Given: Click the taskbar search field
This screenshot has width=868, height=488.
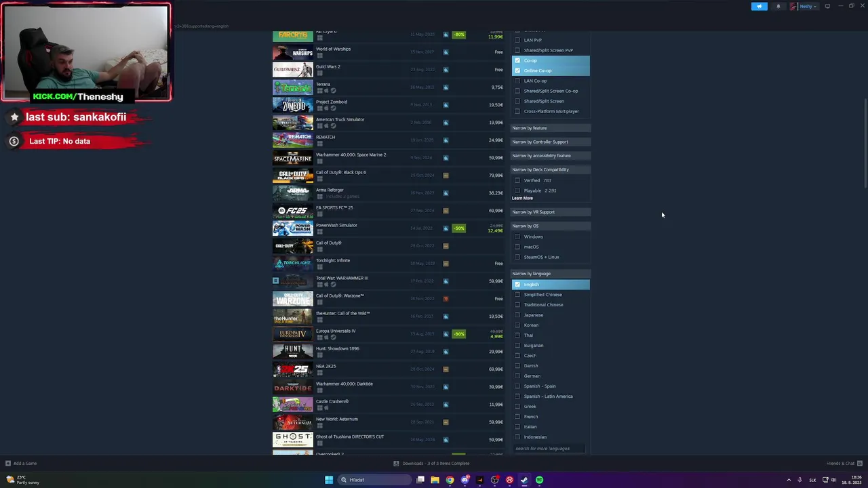Looking at the screenshot, I should tap(375, 480).
